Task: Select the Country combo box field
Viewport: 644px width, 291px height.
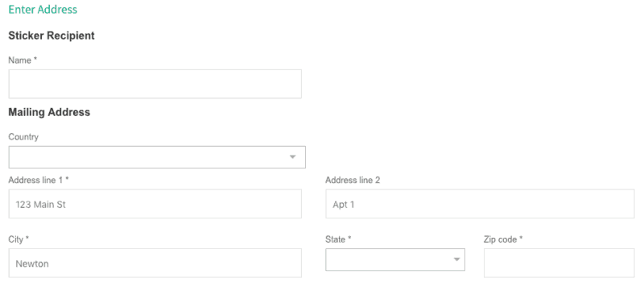Action: [157, 157]
